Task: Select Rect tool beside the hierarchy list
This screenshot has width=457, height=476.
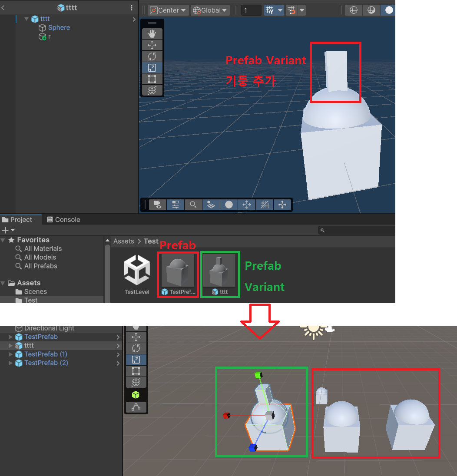Action: [136, 371]
